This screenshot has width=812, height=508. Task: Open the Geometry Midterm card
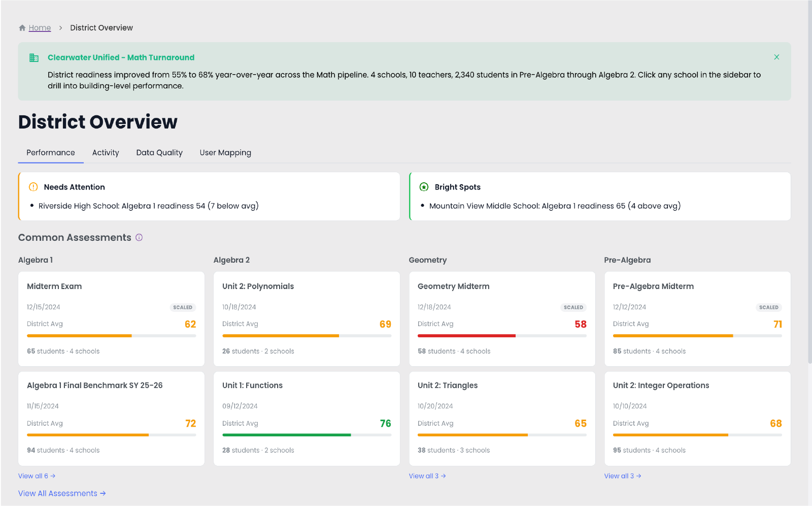pyautogui.click(x=502, y=319)
